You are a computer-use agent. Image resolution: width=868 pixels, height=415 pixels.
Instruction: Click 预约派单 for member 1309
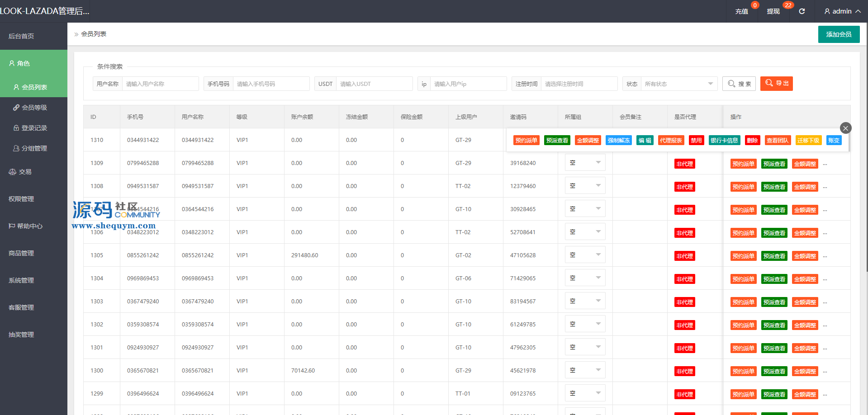(744, 164)
